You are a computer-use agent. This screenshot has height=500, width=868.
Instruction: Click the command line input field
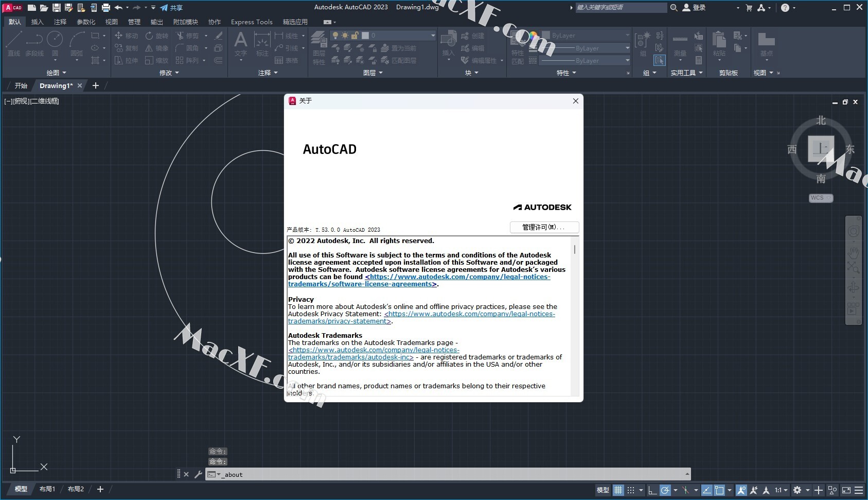pos(448,474)
